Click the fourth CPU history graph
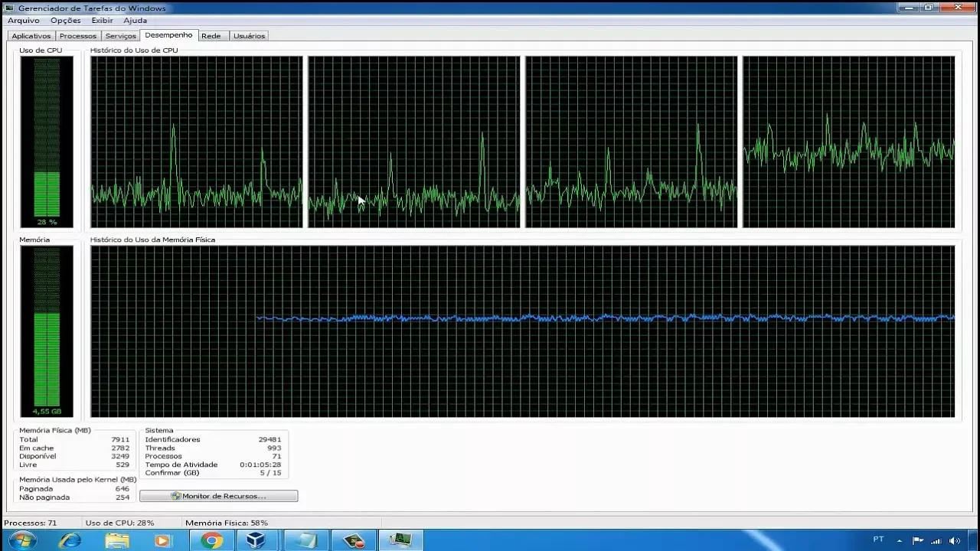The height and width of the screenshot is (551, 980). click(x=849, y=142)
